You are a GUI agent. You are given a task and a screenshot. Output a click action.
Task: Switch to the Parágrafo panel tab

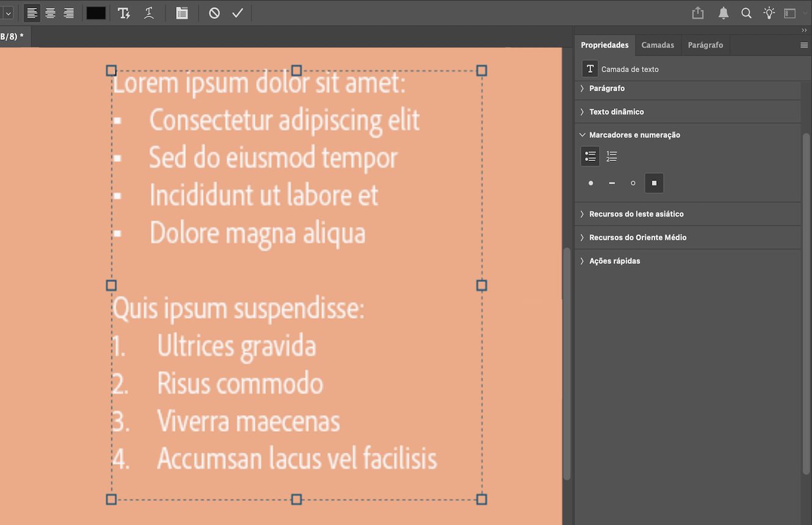click(x=706, y=45)
